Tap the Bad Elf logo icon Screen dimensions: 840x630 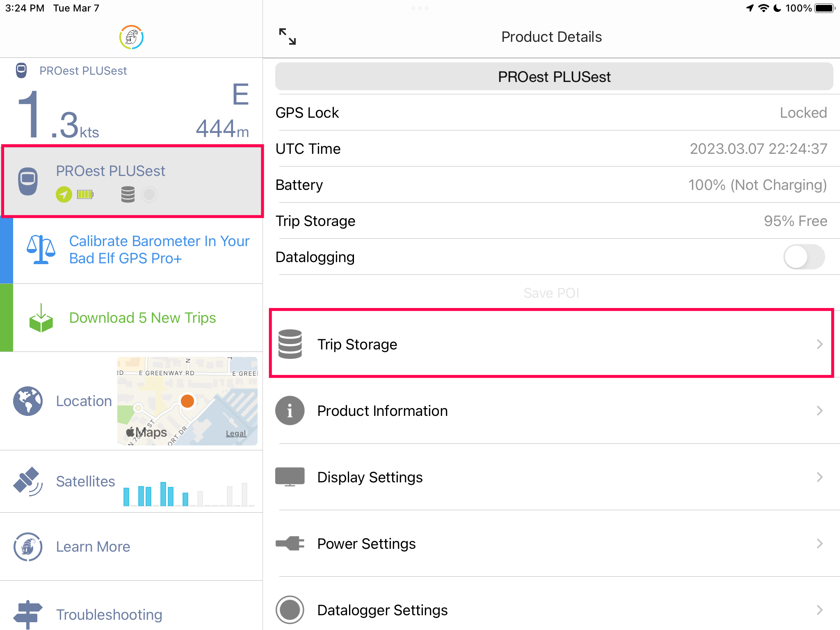(131, 37)
